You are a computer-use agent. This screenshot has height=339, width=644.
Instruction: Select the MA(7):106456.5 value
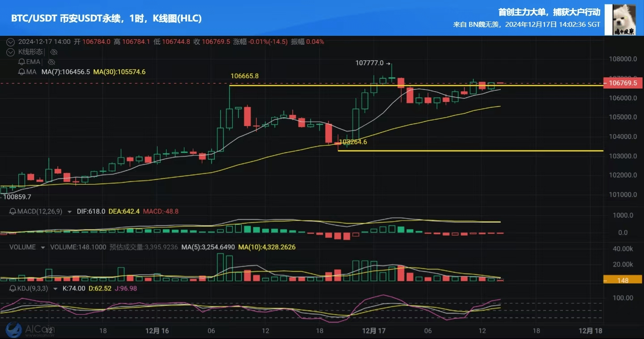[x=65, y=72]
